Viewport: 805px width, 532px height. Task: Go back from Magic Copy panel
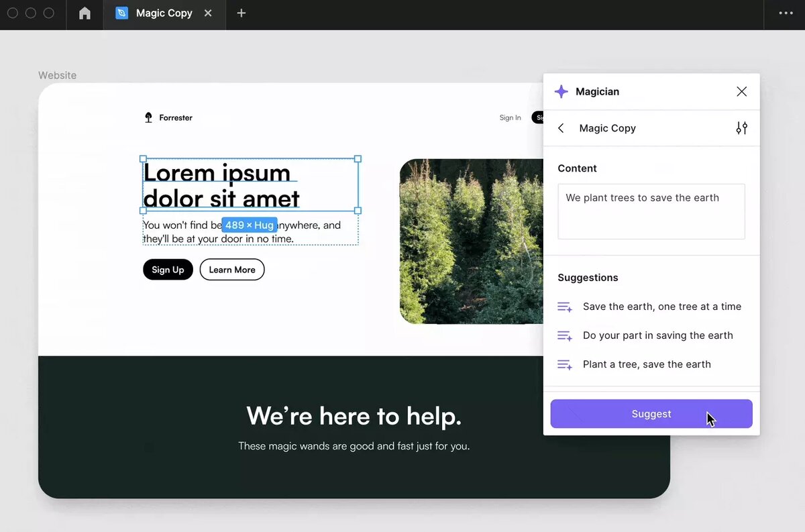tap(561, 128)
